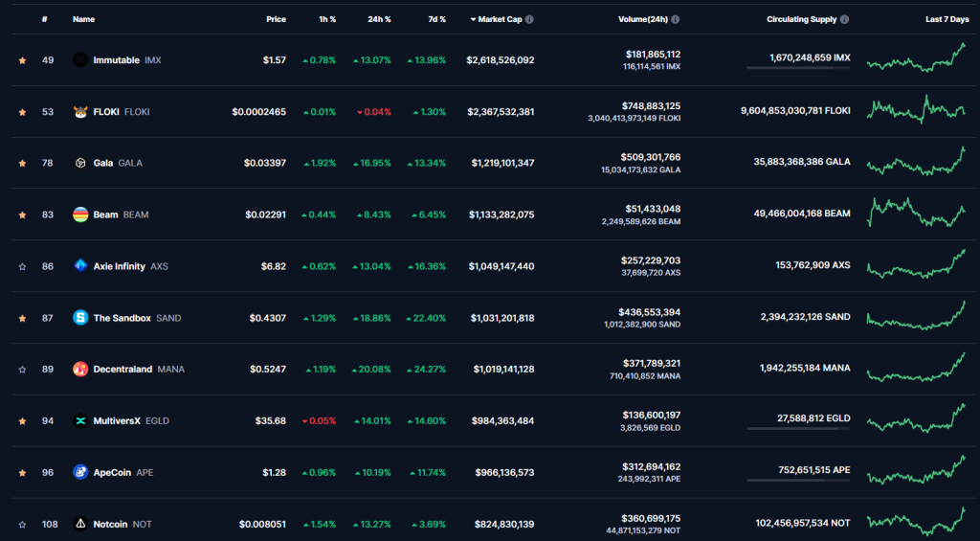This screenshot has width=980, height=541.
Task: Open Decentraland 7-day sparkline chart
Action: [x=916, y=367]
